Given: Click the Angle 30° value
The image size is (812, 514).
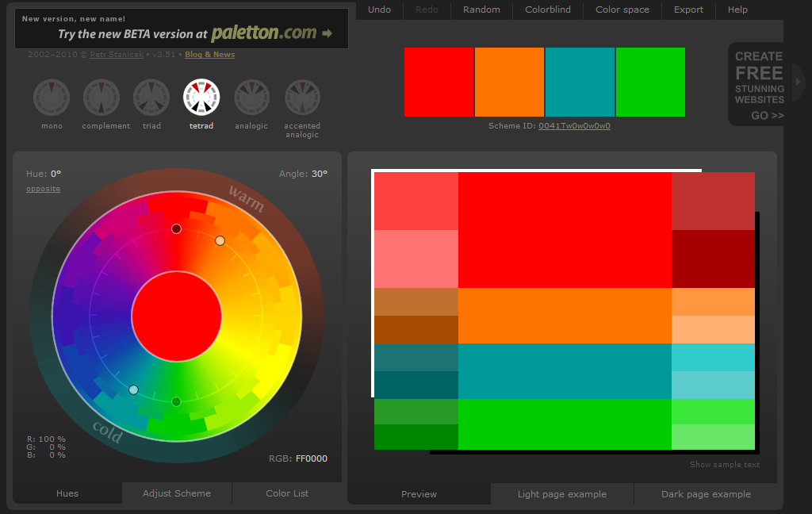Looking at the screenshot, I should tap(320, 174).
